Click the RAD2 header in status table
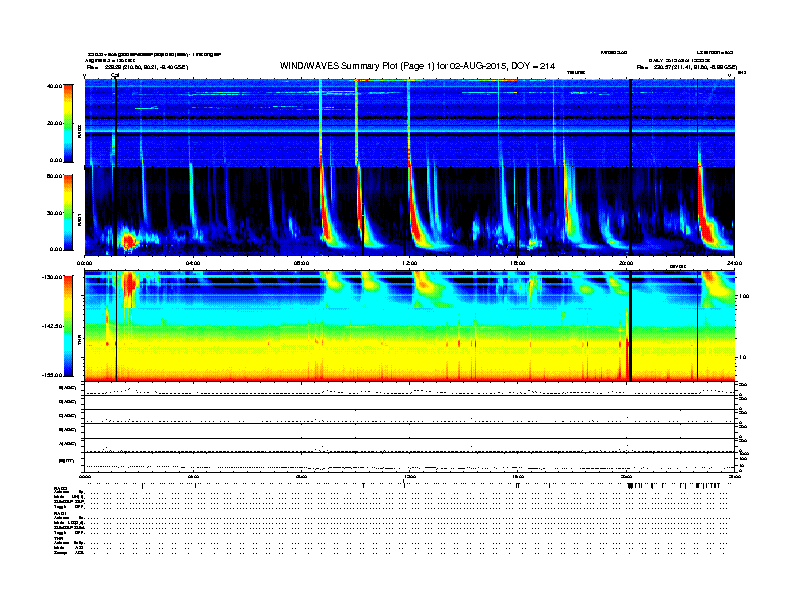 [x=61, y=489]
